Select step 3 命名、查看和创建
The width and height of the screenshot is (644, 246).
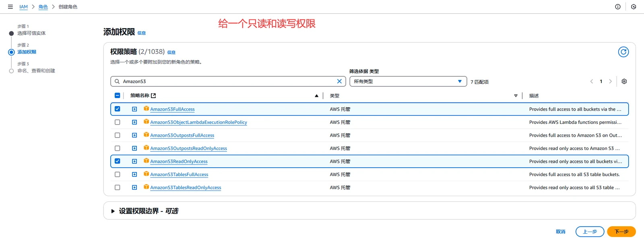point(36,71)
